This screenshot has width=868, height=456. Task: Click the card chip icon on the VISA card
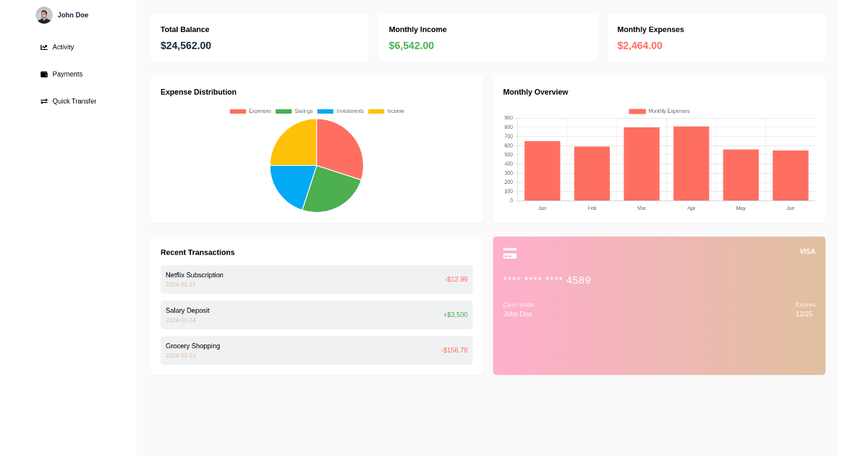(x=510, y=253)
